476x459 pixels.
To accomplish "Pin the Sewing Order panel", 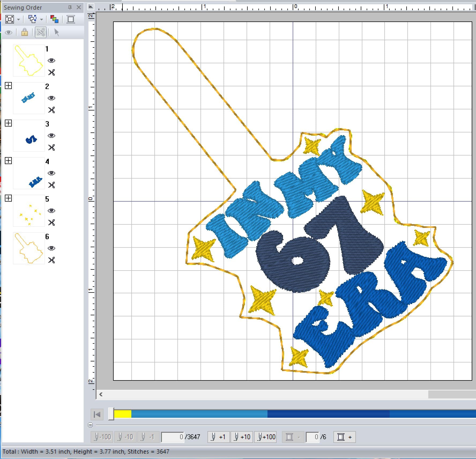I will tap(70, 8).
